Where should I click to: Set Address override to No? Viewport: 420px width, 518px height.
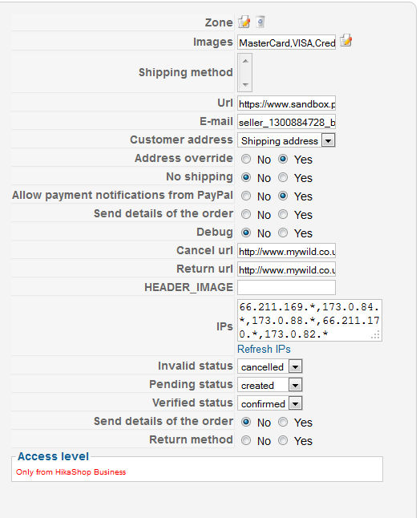coord(246,160)
